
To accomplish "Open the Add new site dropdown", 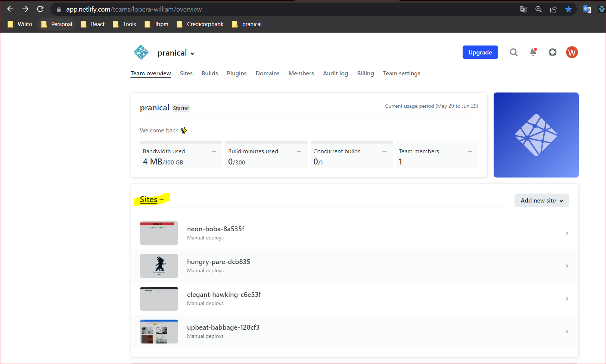I will pos(542,200).
